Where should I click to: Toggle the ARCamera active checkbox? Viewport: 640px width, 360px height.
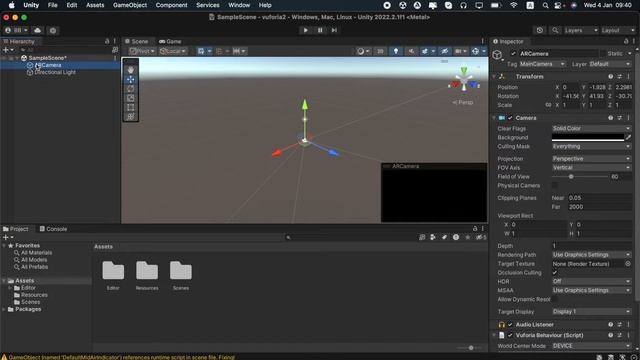click(x=513, y=53)
